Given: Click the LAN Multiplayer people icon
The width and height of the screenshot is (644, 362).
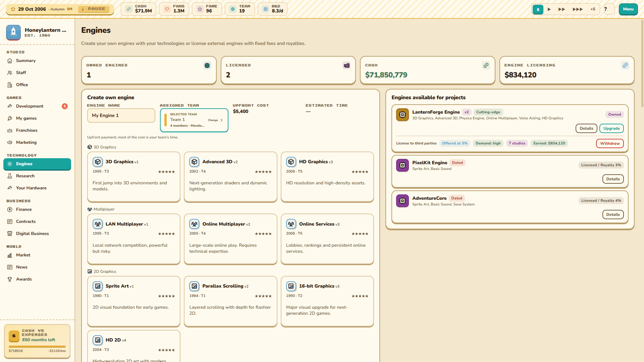Looking at the screenshot, I should tap(98, 224).
